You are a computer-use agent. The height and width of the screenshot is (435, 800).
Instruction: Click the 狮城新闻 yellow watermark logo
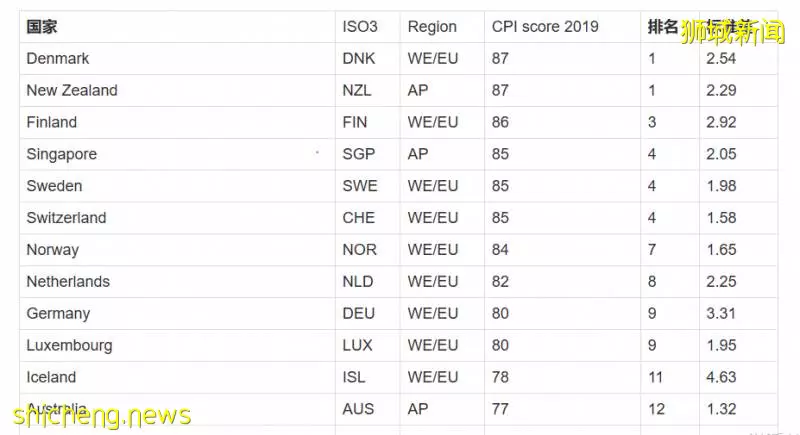(733, 32)
